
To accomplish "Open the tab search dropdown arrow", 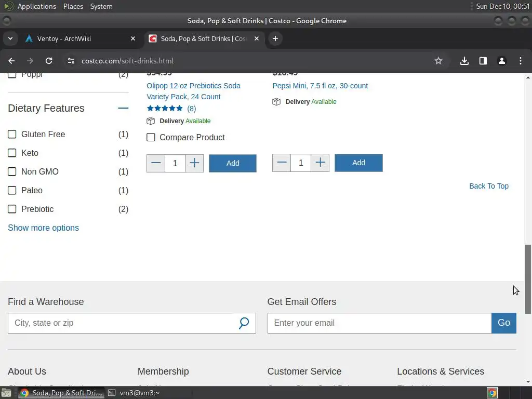I will click(x=10, y=38).
